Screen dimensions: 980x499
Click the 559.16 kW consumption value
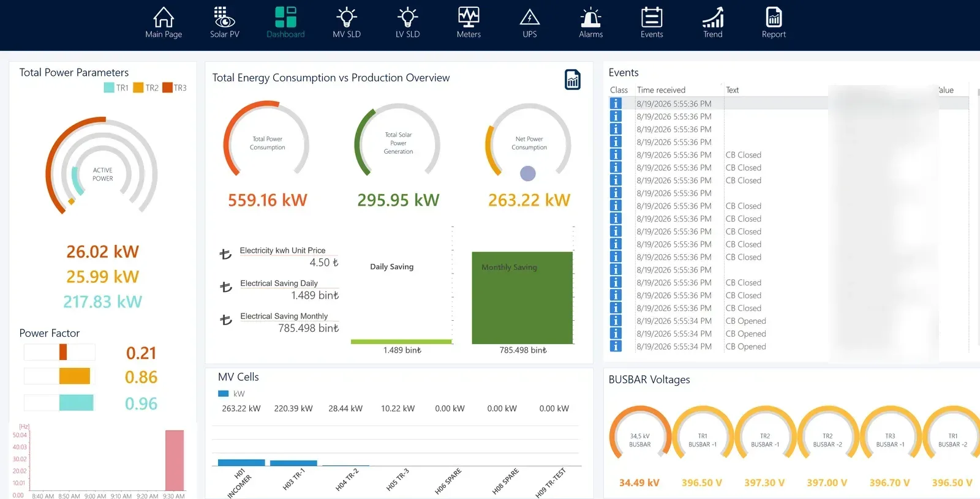[268, 200]
